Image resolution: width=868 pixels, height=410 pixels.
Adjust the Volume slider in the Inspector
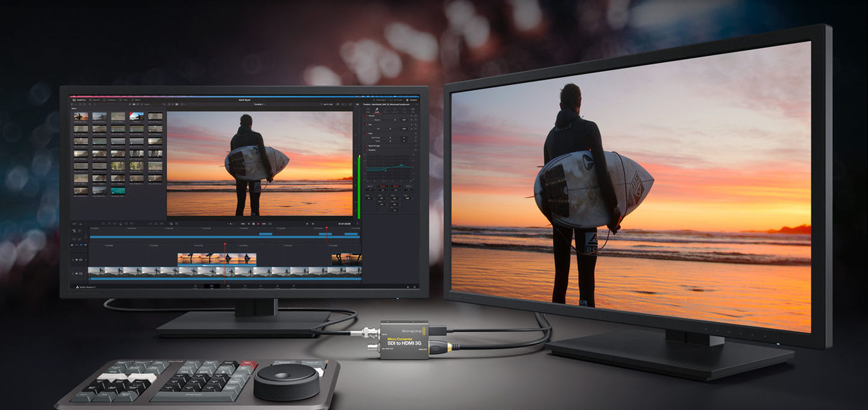[x=391, y=120]
